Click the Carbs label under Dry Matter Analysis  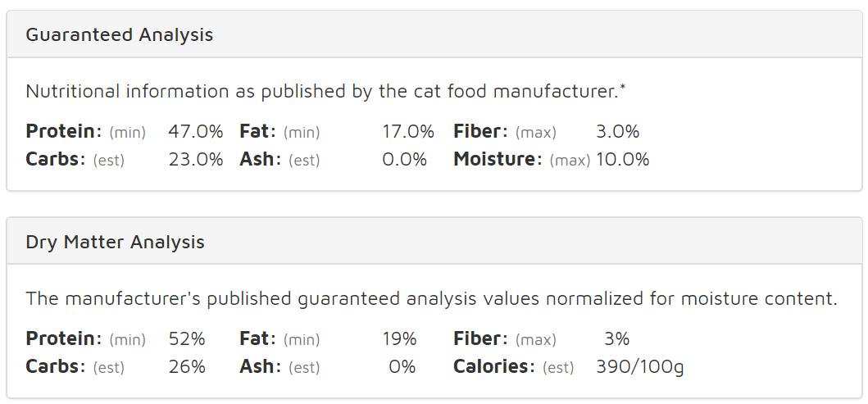pyautogui.click(x=55, y=366)
